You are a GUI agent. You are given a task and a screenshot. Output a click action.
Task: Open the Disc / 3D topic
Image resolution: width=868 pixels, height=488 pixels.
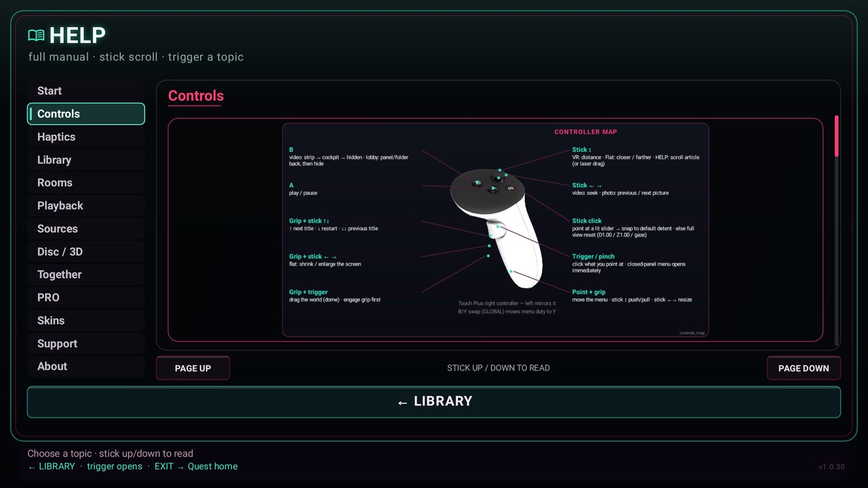86,251
